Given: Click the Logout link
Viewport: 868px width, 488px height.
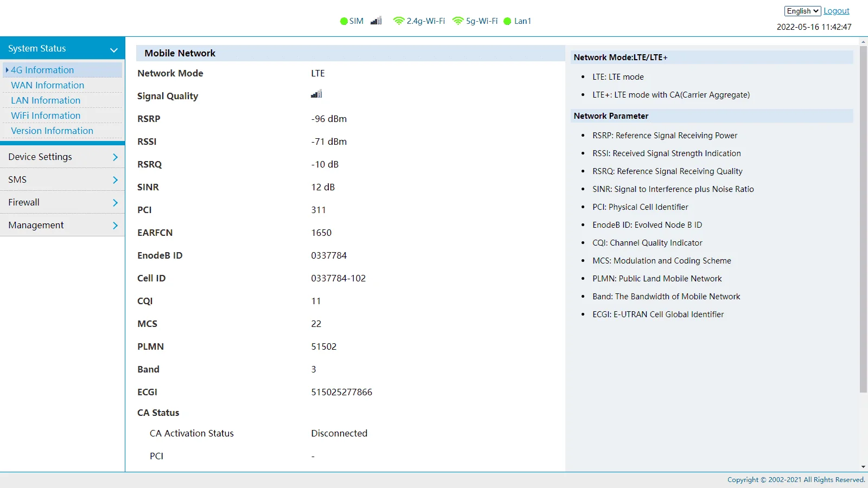Looking at the screenshot, I should (x=836, y=11).
